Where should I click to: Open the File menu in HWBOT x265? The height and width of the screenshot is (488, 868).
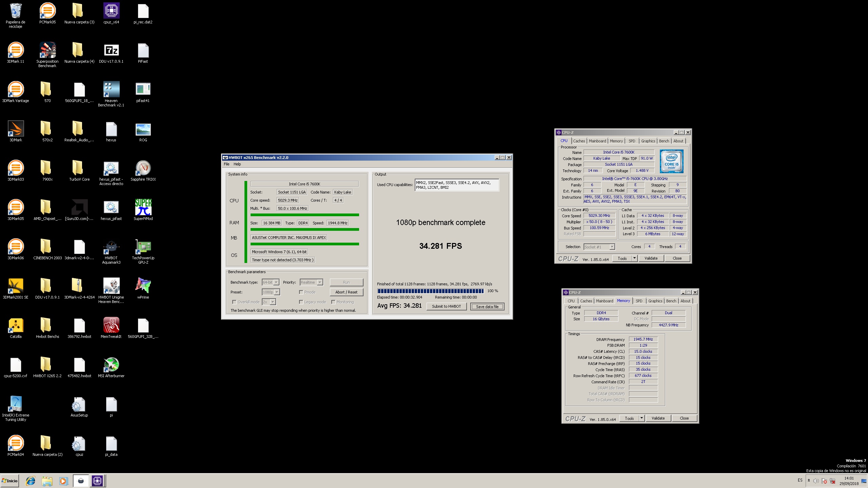click(x=226, y=164)
